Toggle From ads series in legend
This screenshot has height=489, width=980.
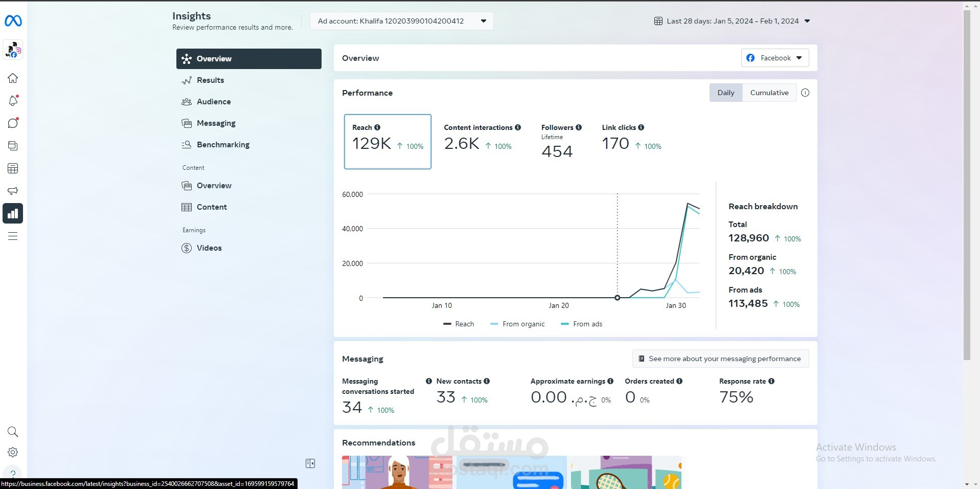pos(582,324)
